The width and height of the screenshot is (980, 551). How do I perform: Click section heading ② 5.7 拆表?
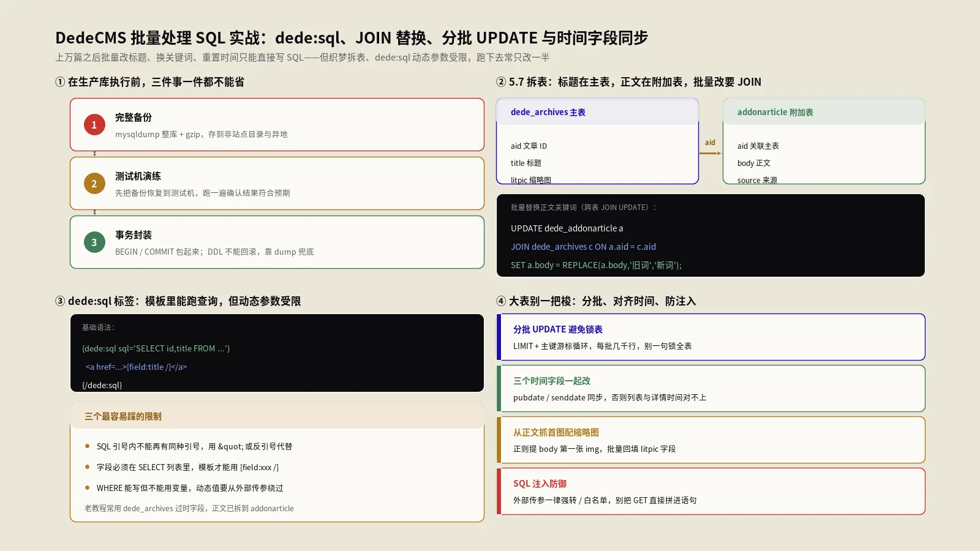(628, 82)
